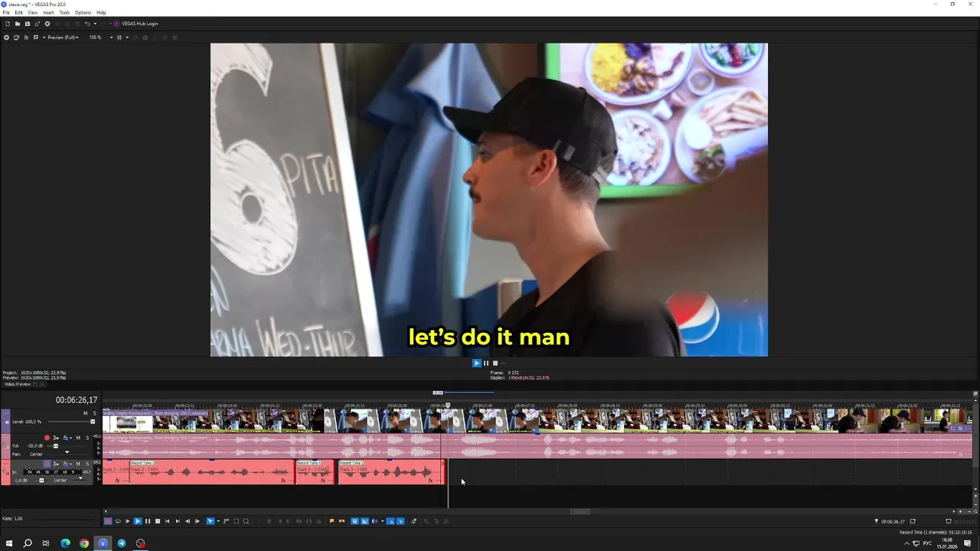Click Pause in the transport bar
This screenshot has height=551, width=980.
148,521
